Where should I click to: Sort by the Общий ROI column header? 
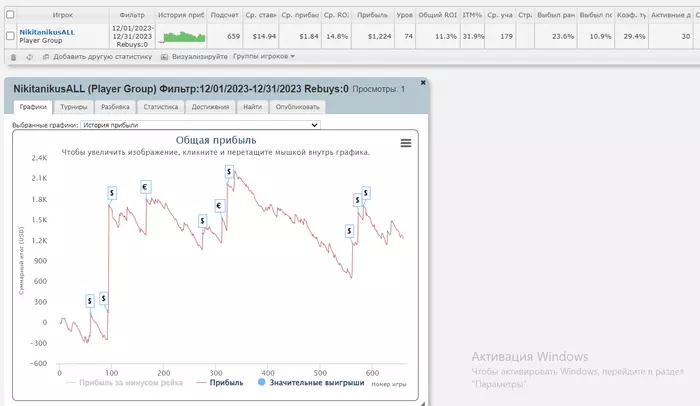pos(438,15)
